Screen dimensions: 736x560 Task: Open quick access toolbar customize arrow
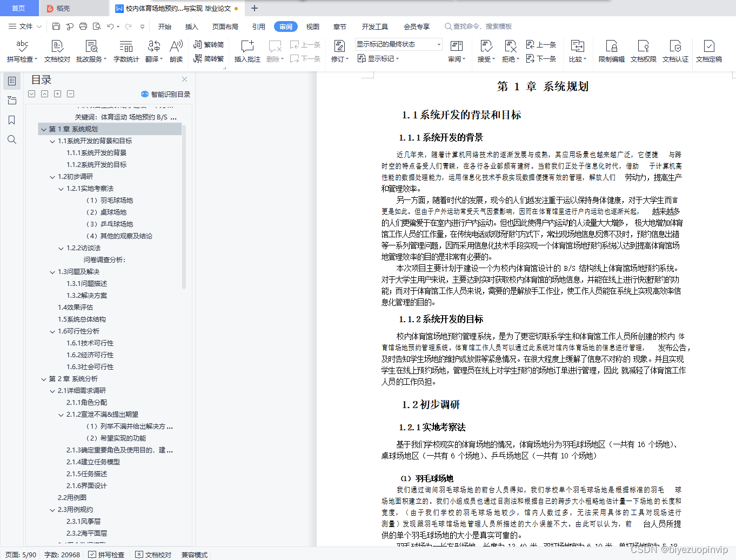[142, 26]
